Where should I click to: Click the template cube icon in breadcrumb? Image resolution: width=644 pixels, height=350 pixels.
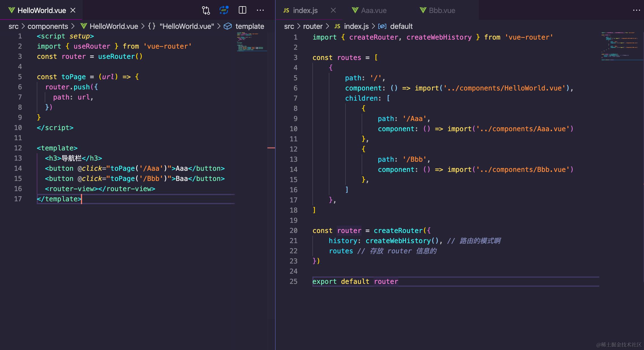click(228, 26)
